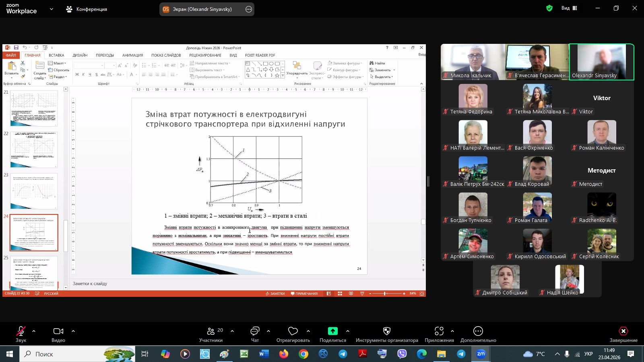Open the Chat panel in Zoom

click(x=255, y=331)
